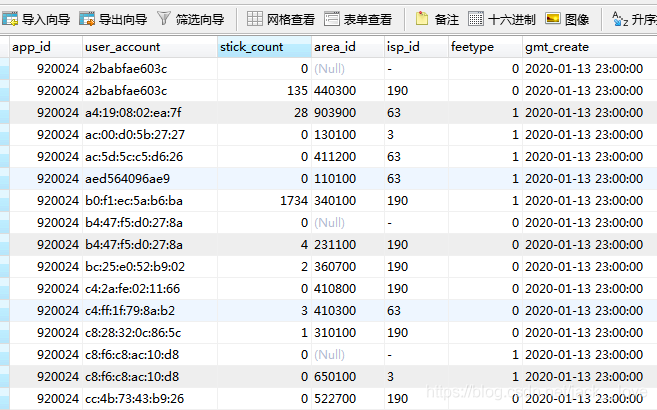
Task: Show the 十六进制 hex viewer
Action: [x=502, y=18]
